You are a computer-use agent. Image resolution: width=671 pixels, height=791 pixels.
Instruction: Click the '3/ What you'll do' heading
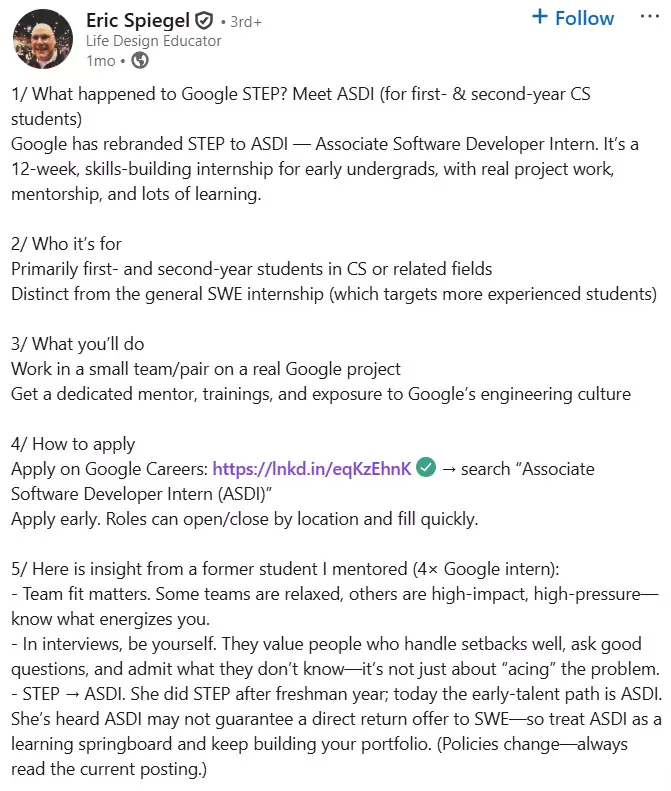(78, 344)
